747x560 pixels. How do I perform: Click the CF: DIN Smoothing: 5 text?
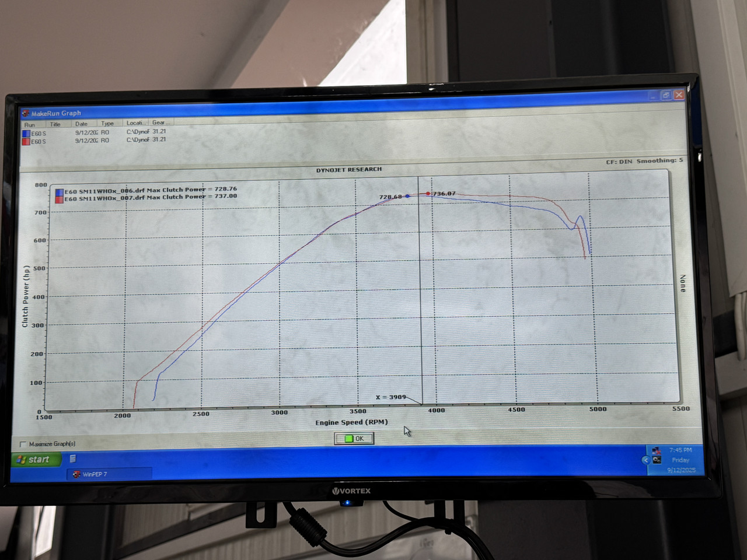(644, 161)
